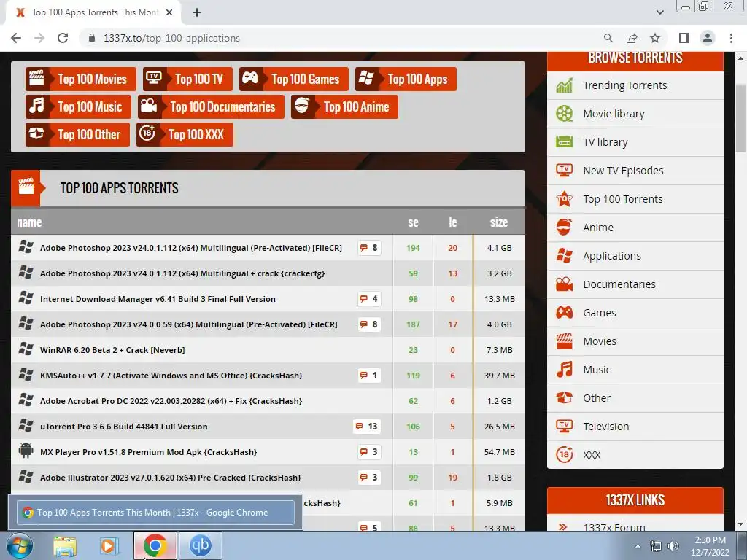The height and width of the screenshot is (560, 747).
Task: Click the zoom magnifier icon in address bar
Action: pyautogui.click(x=608, y=38)
